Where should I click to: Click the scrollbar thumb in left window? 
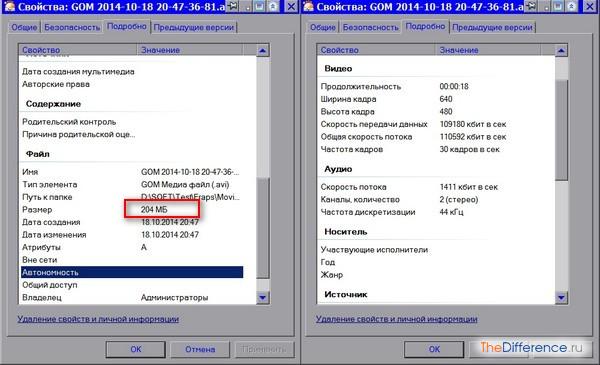[262, 228]
